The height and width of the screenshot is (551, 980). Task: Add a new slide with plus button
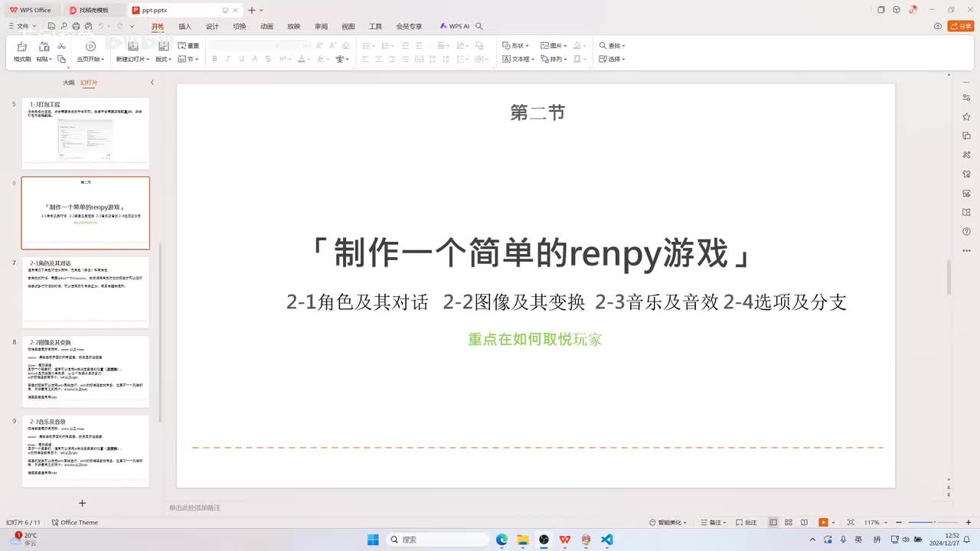tap(82, 503)
